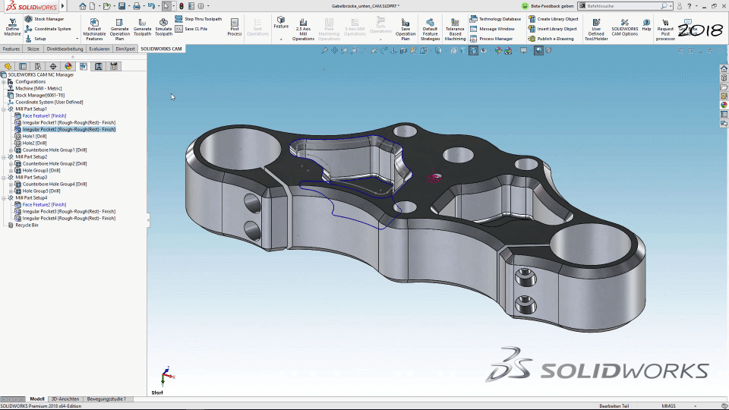Select Irregular Pocket1 operation in tree
This screenshot has height=410, width=729.
click(x=68, y=123)
